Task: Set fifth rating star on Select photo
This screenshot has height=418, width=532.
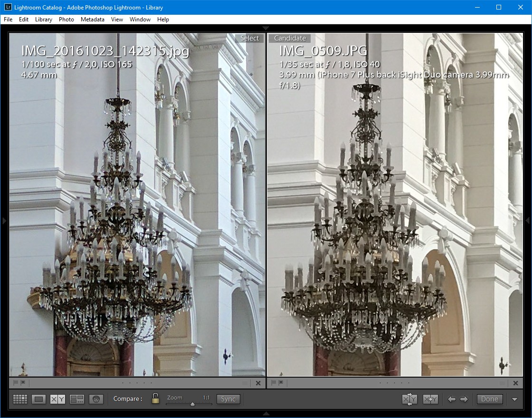Action: (152, 383)
